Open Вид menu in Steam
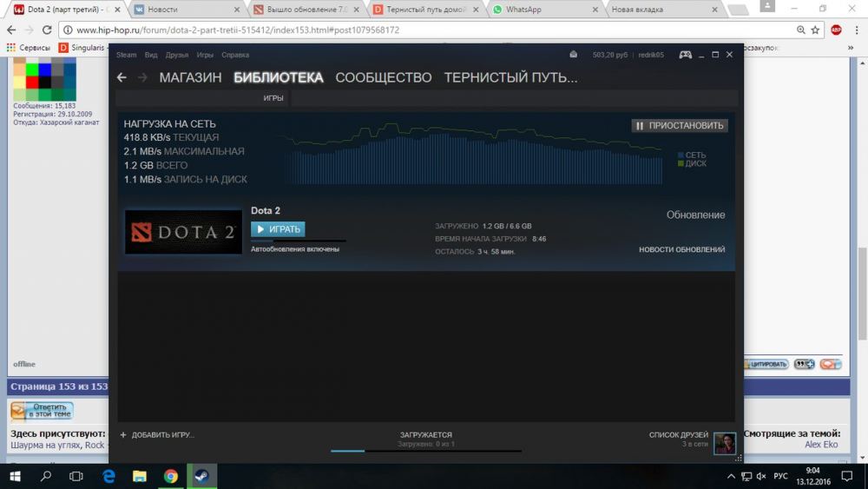The height and width of the screenshot is (489, 868). [x=151, y=55]
